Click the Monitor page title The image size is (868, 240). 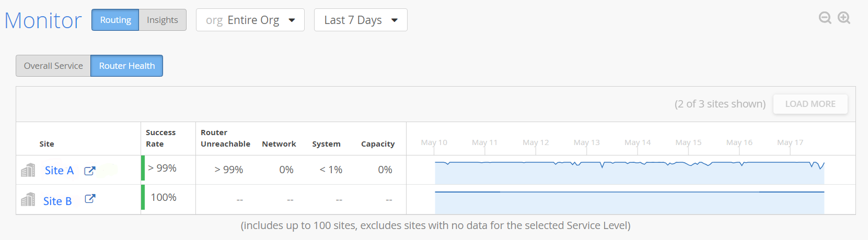[x=43, y=20]
